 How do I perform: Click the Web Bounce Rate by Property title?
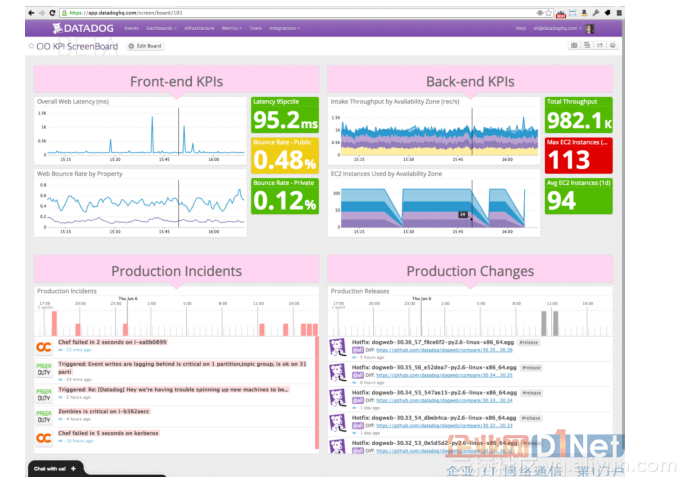(79, 174)
